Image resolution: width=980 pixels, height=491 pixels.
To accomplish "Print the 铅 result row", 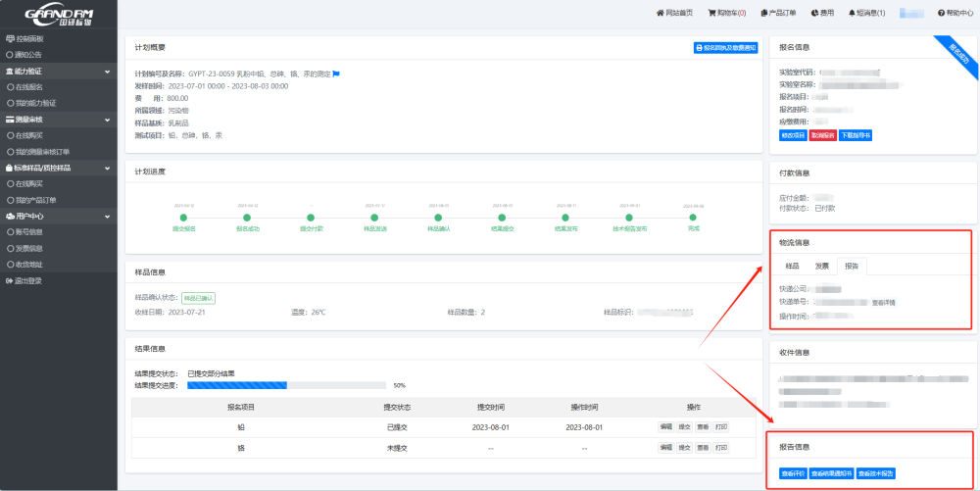I will click(x=721, y=426).
